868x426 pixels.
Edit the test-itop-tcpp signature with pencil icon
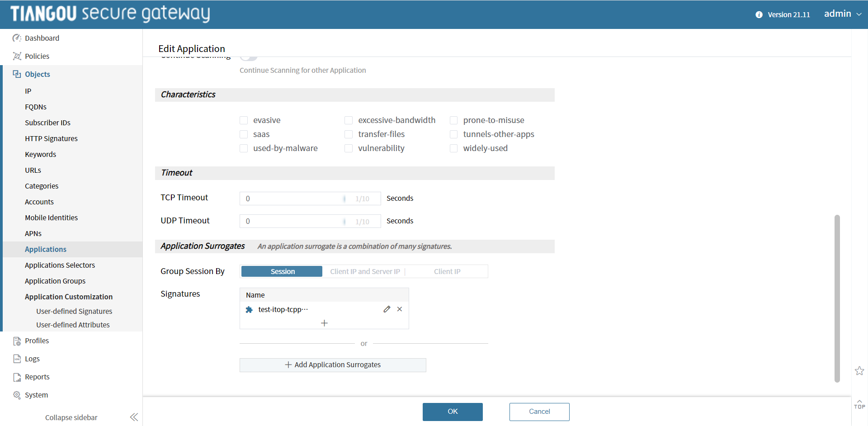tap(387, 309)
